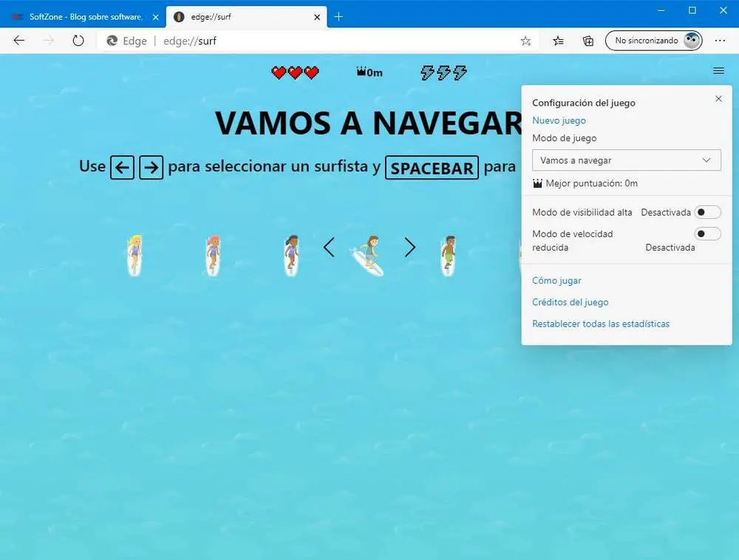The height and width of the screenshot is (560, 739).
Task: Close the Configuración del juego panel
Action: coord(718,98)
